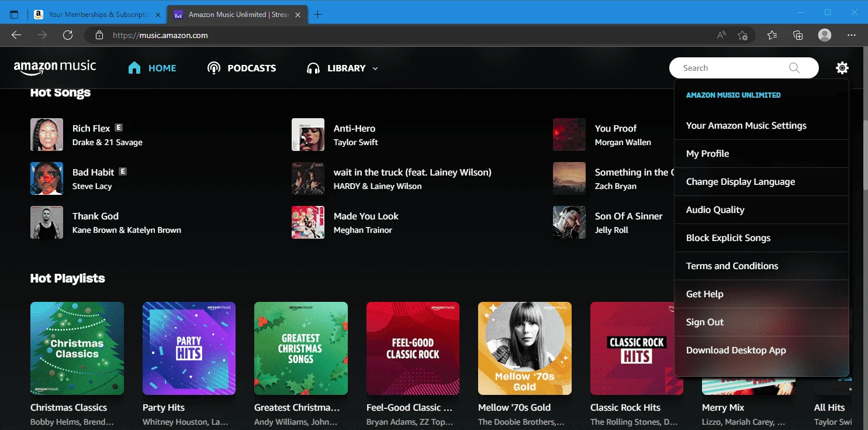The width and height of the screenshot is (868, 430).
Task: Open the Feel-Good Classic Rock playlist cover
Action: pyautogui.click(x=413, y=349)
